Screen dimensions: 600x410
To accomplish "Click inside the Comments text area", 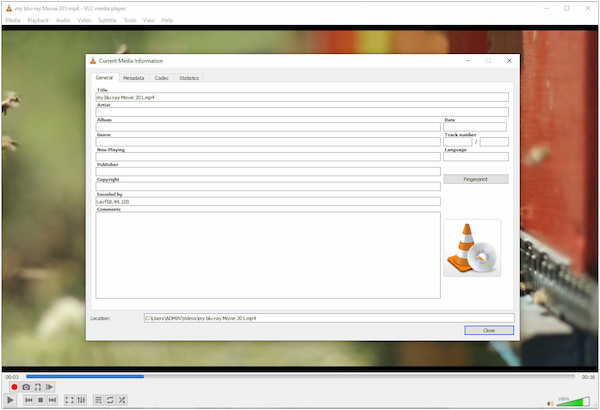I will 268,255.
